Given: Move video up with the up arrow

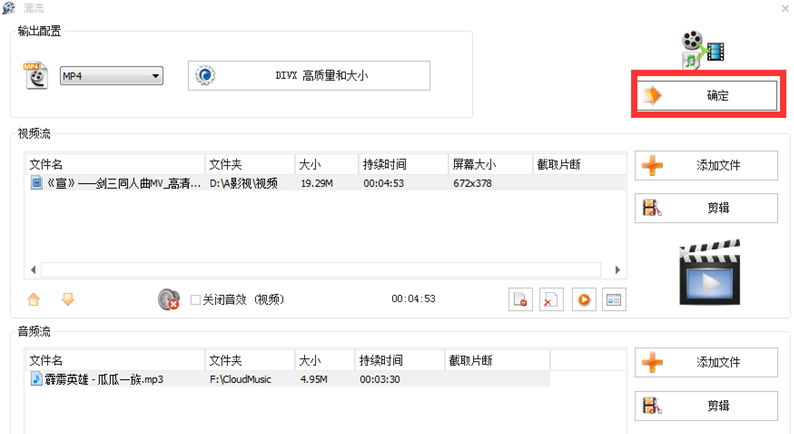Looking at the screenshot, I should (x=33, y=299).
